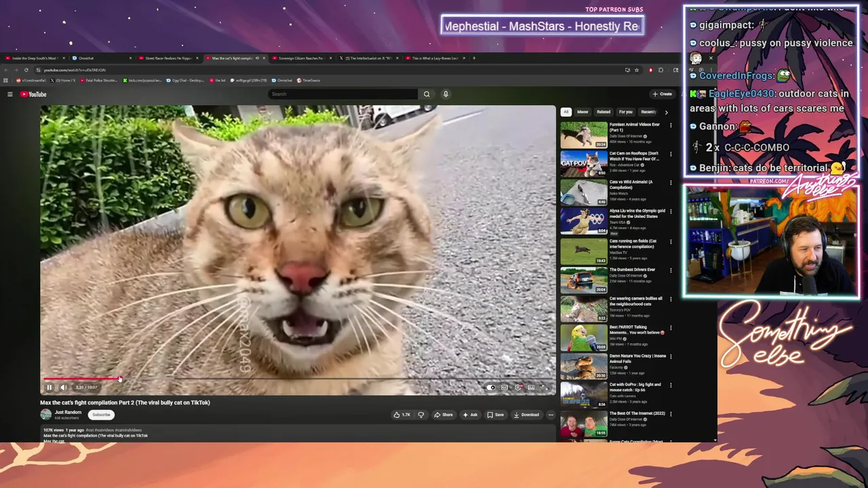This screenshot has width=868, height=488.
Task: Open The Best Of The Internet (2022) title
Action: click(637, 413)
